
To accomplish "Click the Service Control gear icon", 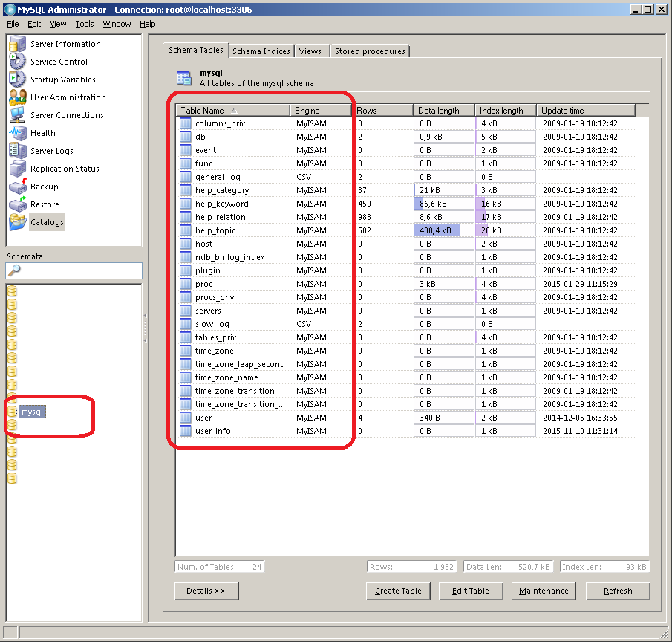I will pyautogui.click(x=18, y=62).
